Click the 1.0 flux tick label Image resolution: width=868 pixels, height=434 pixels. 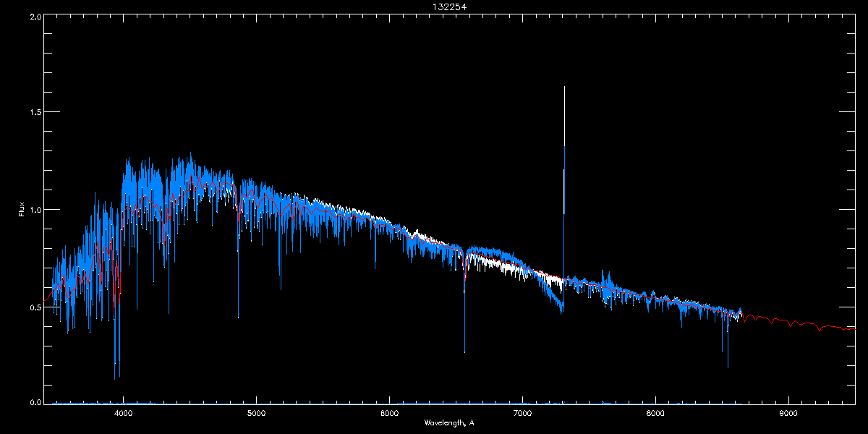(x=35, y=210)
